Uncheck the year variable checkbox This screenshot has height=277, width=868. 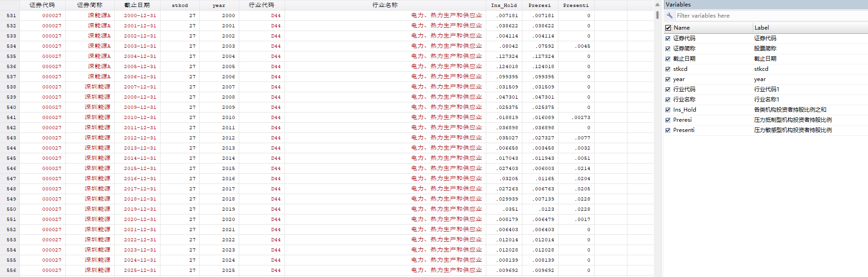coord(668,79)
